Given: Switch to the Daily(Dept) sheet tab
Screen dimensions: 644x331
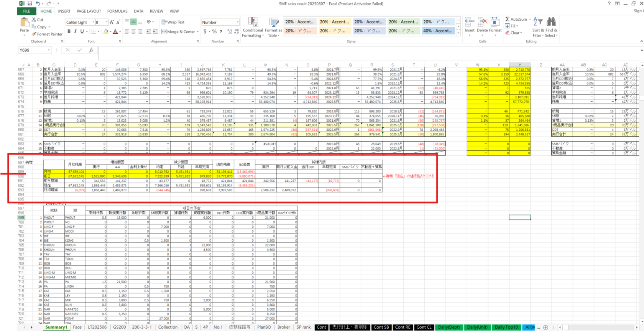Looking at the screenshot, I should (449, 327).
